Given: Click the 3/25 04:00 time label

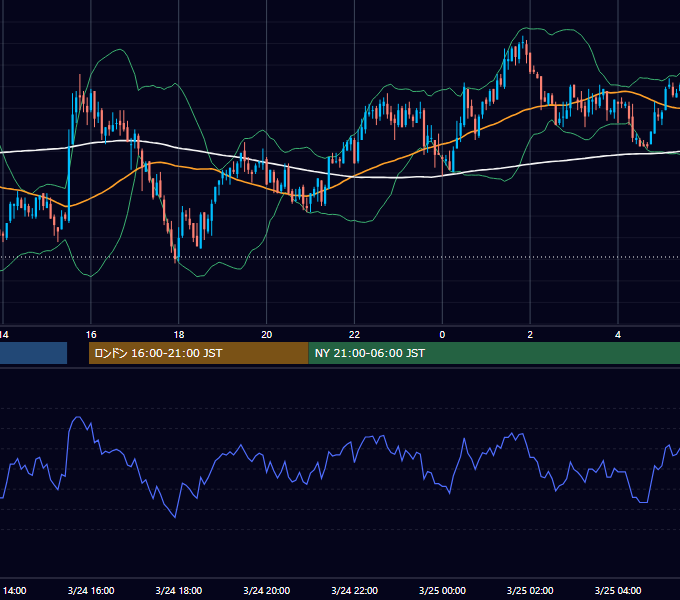Looking at the screenshot, I should (618, 590).
